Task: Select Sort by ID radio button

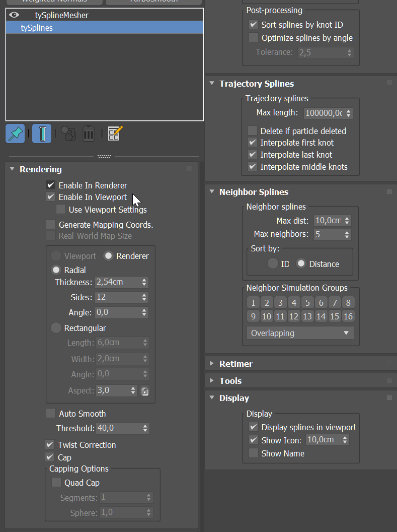Action: 273,263
